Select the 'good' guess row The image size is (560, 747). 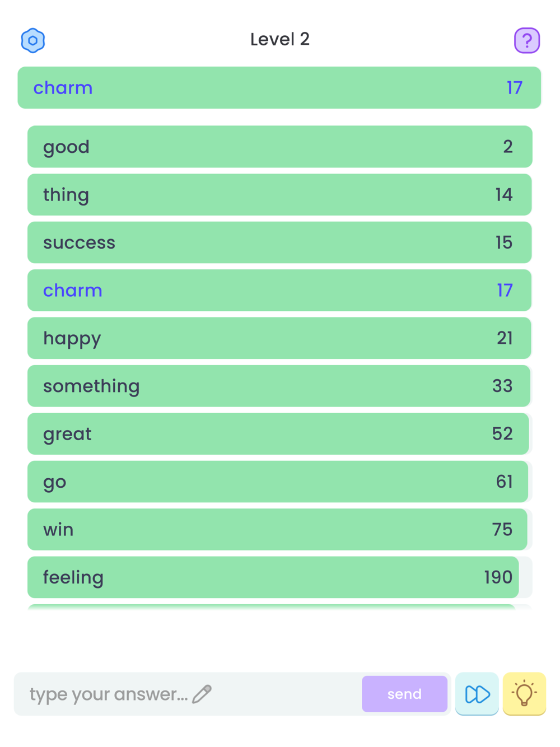tap(279, 147)
